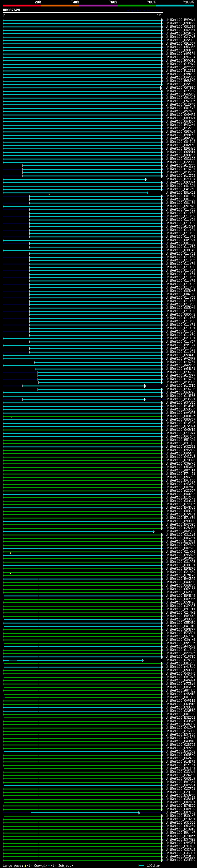Open hit UniRef100_C3CAA7
The image size is (197, 868).
click(180, 853)
